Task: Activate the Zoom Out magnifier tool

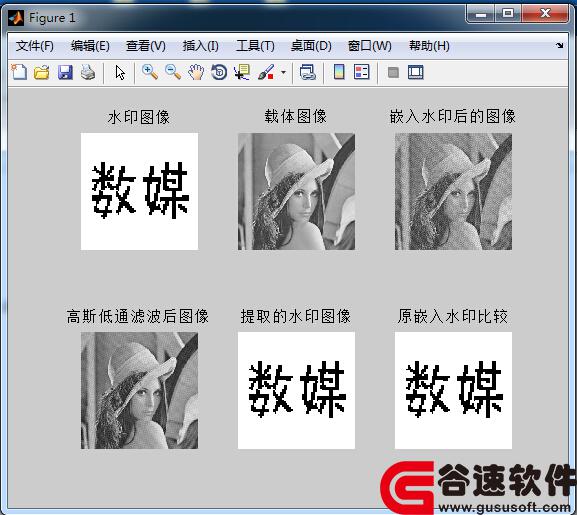Action: [173, 72]
